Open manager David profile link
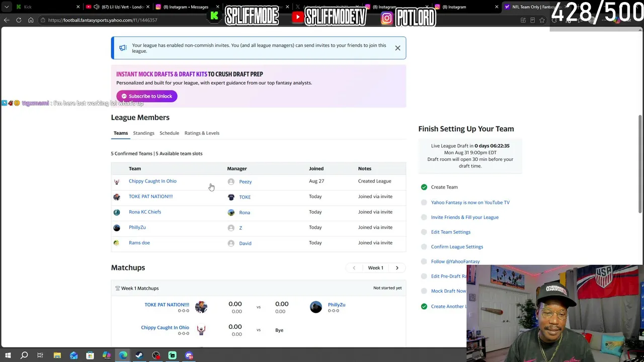The width and height of the screenshot is (644, 362). [246, 243]
